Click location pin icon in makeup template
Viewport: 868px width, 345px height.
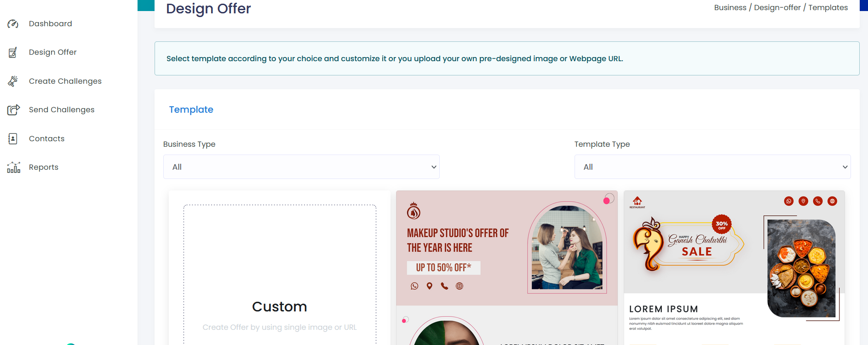[x=429, y=286]
